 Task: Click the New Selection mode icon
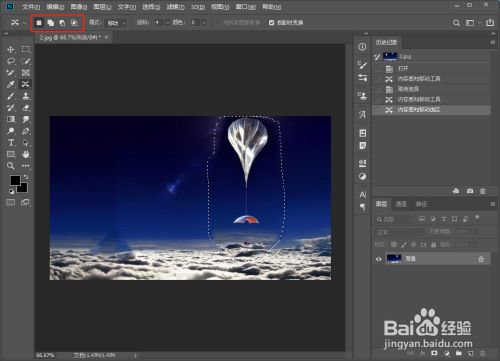click(x=39, y=23)
